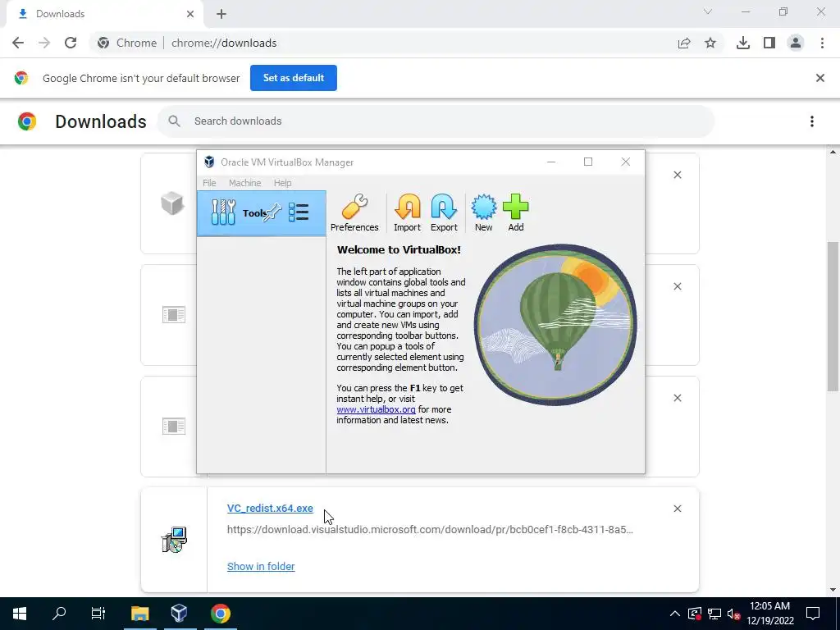This screenshot has height=630, width=840.
Task: Create a New virtual machine
Action: (483, 212)
